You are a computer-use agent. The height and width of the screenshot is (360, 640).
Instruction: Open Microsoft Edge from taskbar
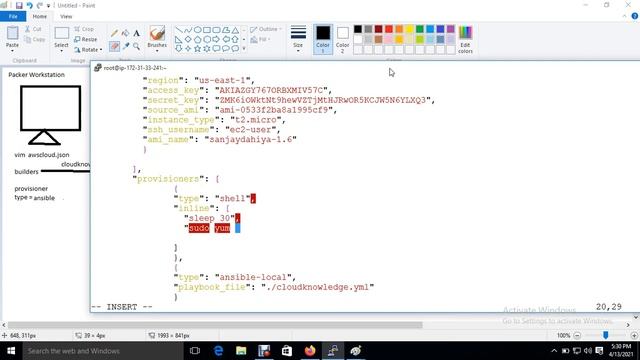(218, 351)
